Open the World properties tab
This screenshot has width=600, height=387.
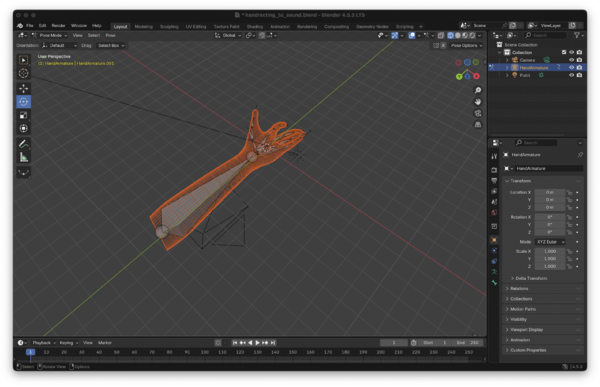[494, 212]
